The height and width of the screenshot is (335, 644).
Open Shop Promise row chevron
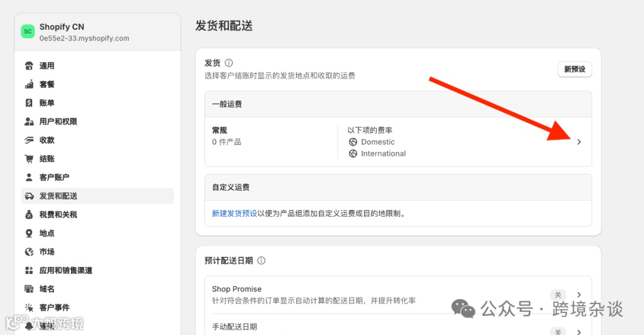(x=578, y=294)
